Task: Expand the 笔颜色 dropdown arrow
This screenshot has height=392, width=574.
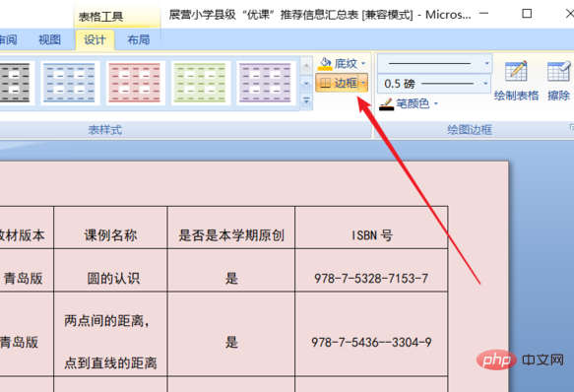Action: pyautogui.click(x=436, y=103)
